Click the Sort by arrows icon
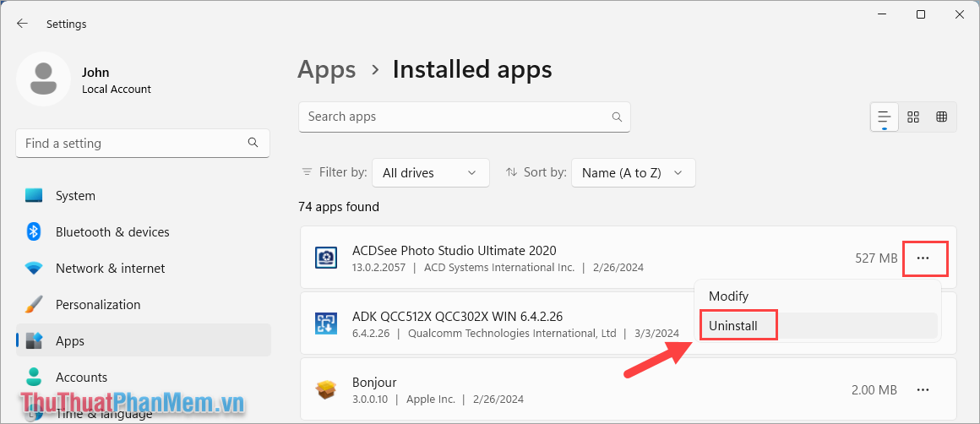The width and height of the screenshot is (980, 424). pos(512,171)
